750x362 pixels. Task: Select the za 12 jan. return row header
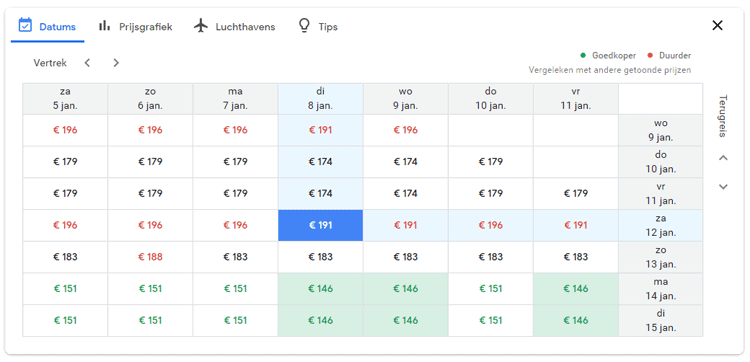pos(661,225)
